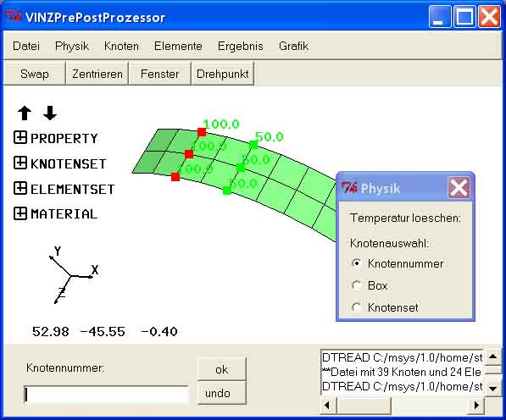The height and width of the screenshot is (420, 506).
Task: Click the up arrow icon
Action: 25,113
